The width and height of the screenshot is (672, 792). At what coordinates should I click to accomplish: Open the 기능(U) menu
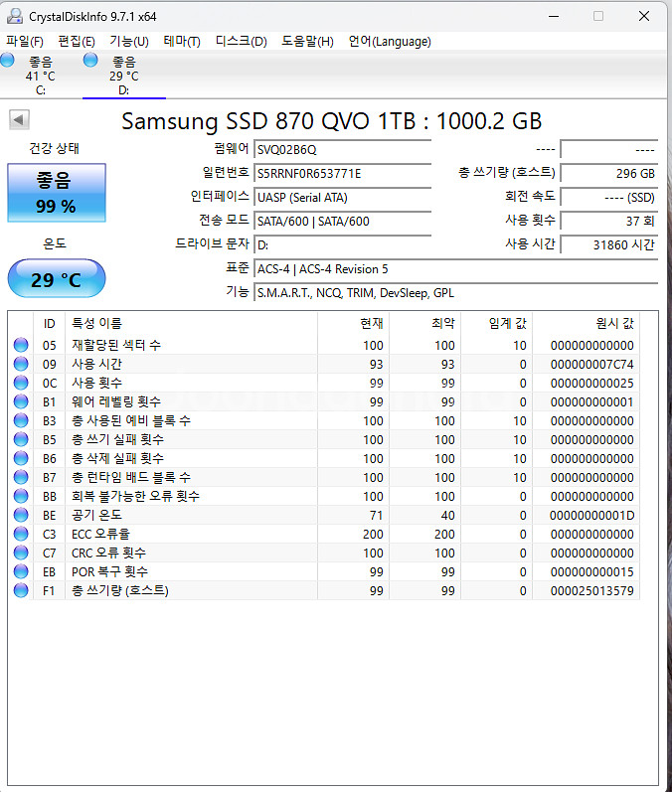click(129, 42)
